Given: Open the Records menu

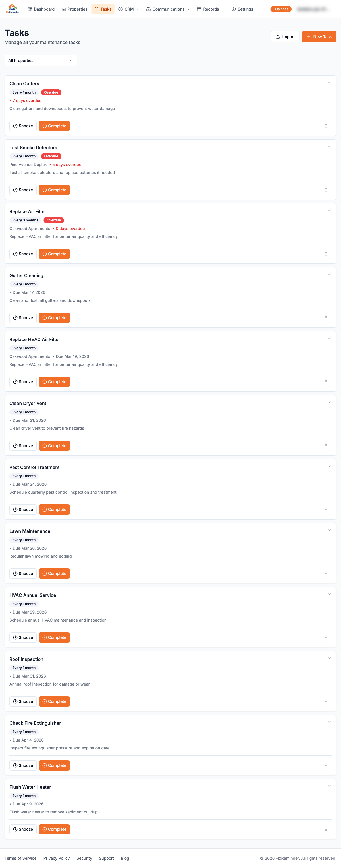Looking at the screenshot, I should (210, 9).
